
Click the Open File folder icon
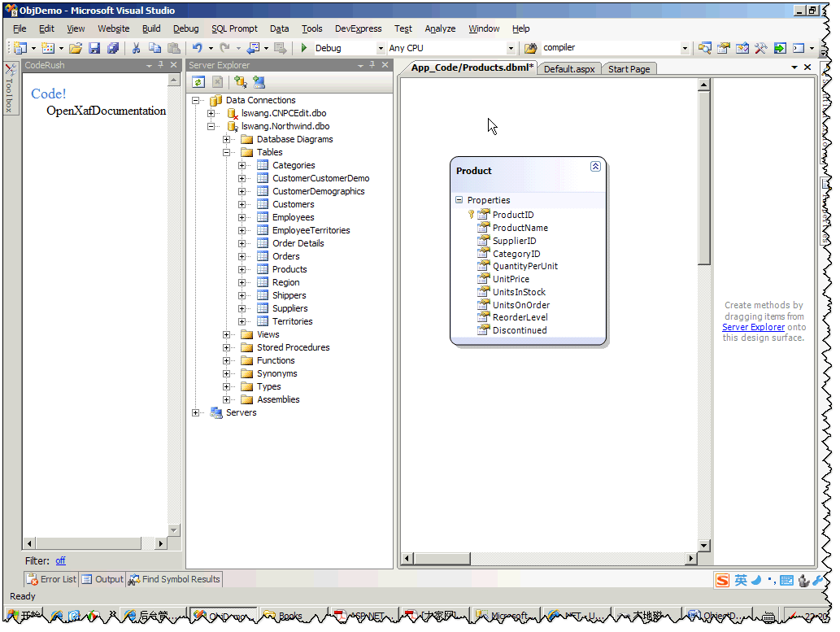76,48
